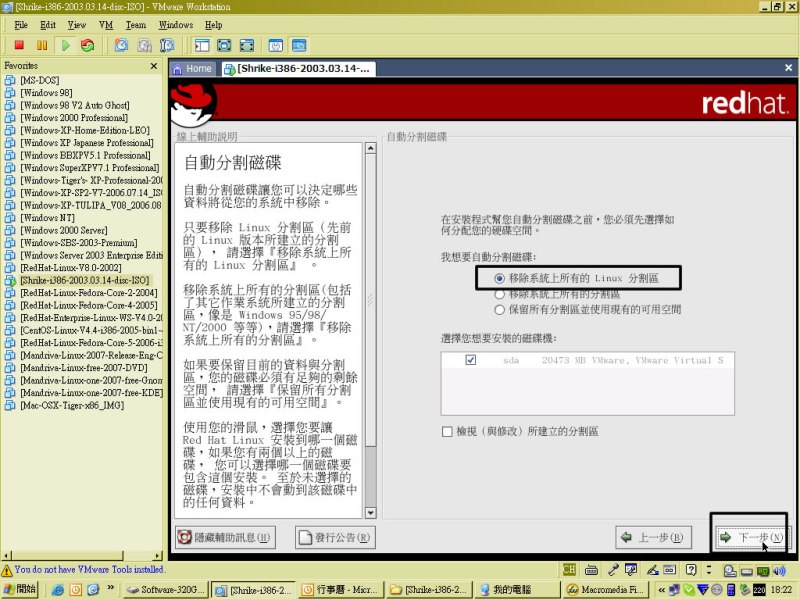The width and height of the screenshot is (800, 600).
Task: Click the 下一步 (N) next button
Action: (x=751, y=537)
